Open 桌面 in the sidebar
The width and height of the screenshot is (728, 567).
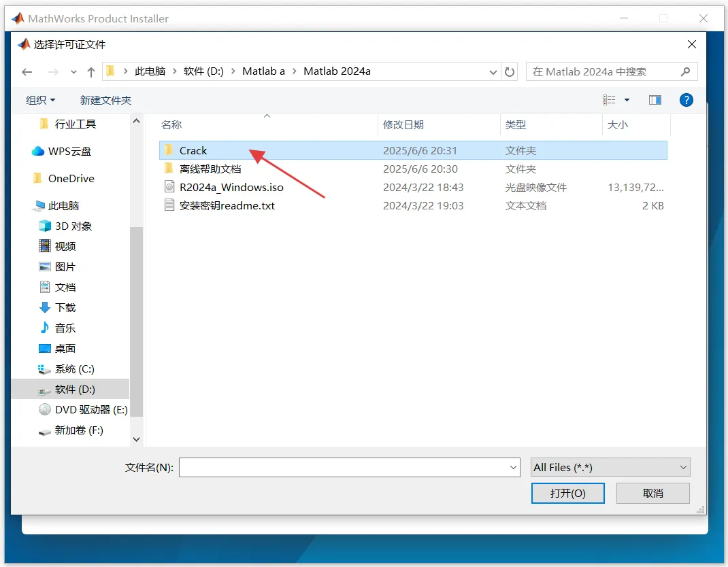click(57, 349)
